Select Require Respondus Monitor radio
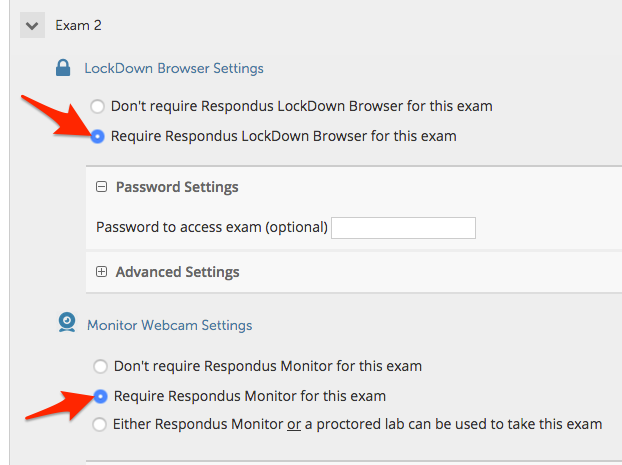This screenshot has height=465, width=622. pyautogui.click(x=100, y=396)
